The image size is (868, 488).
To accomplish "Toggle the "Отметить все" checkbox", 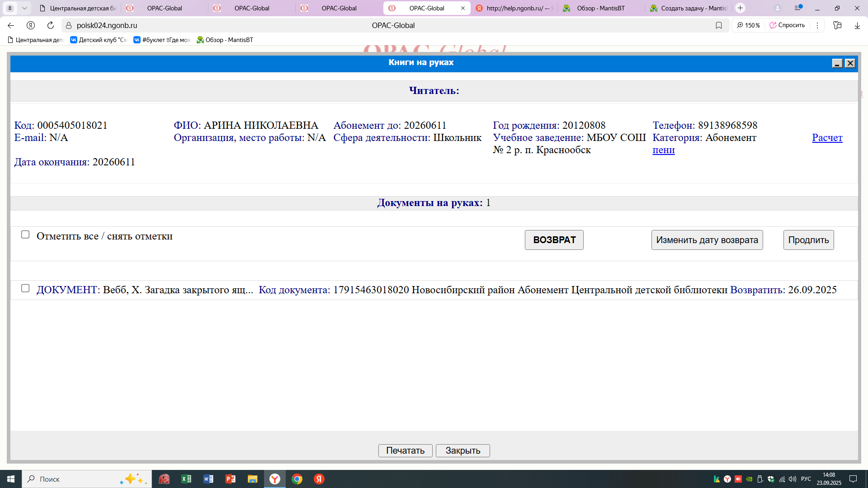I will click(25, 235).
